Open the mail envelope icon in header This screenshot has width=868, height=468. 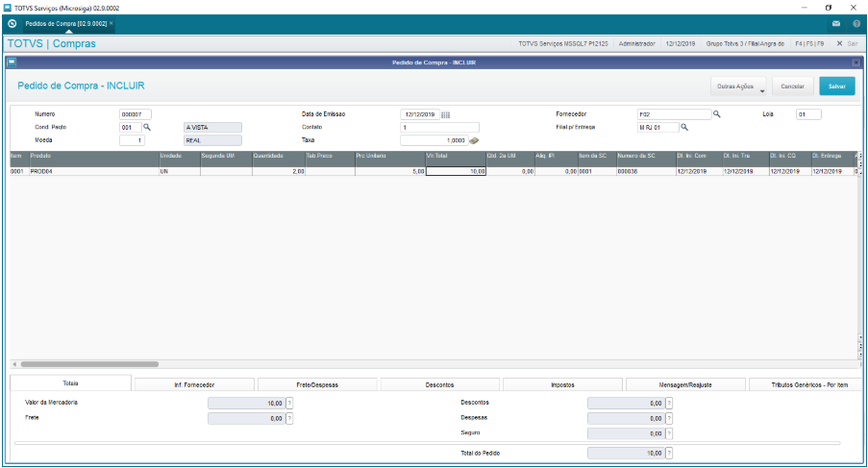click(x=836, y=24)
